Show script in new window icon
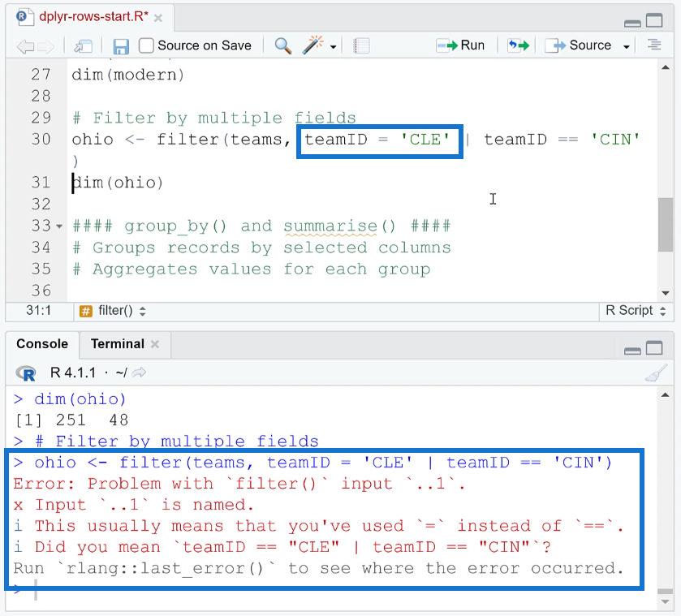The image size is (681, 616). 83,45
